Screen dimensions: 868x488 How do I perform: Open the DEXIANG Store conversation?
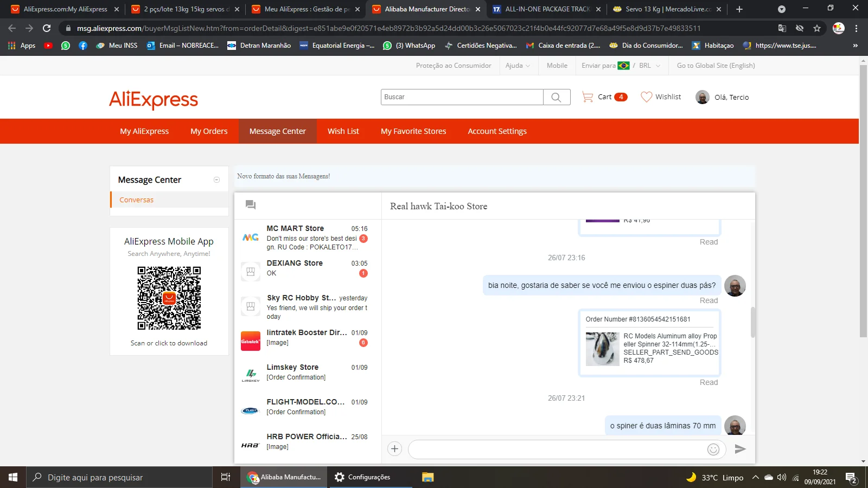click(308, 272)
